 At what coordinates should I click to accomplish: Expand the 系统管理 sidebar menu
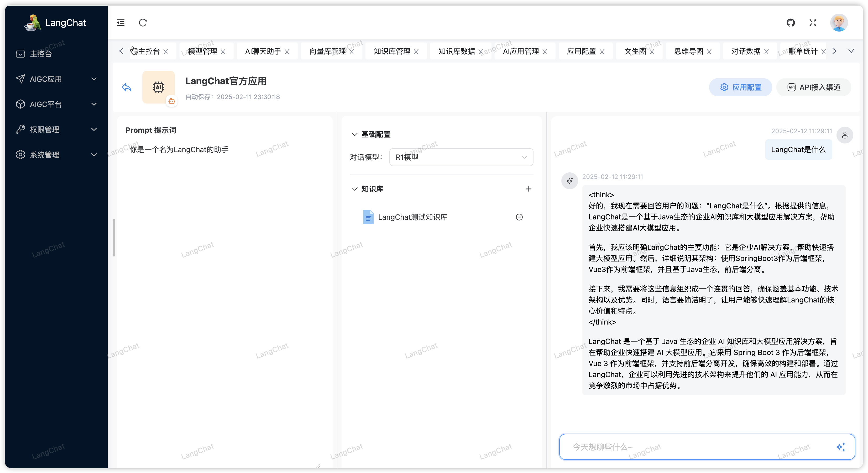(56, 155)
